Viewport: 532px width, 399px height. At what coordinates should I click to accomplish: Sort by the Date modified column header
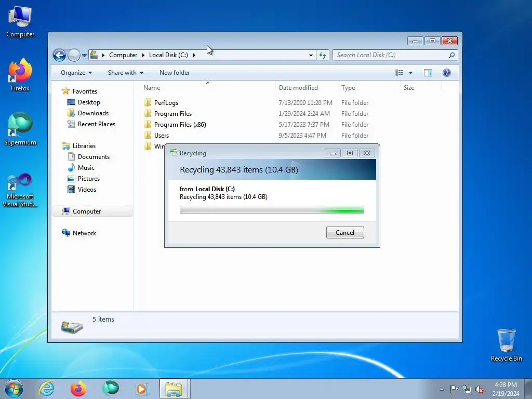(307, 87)
